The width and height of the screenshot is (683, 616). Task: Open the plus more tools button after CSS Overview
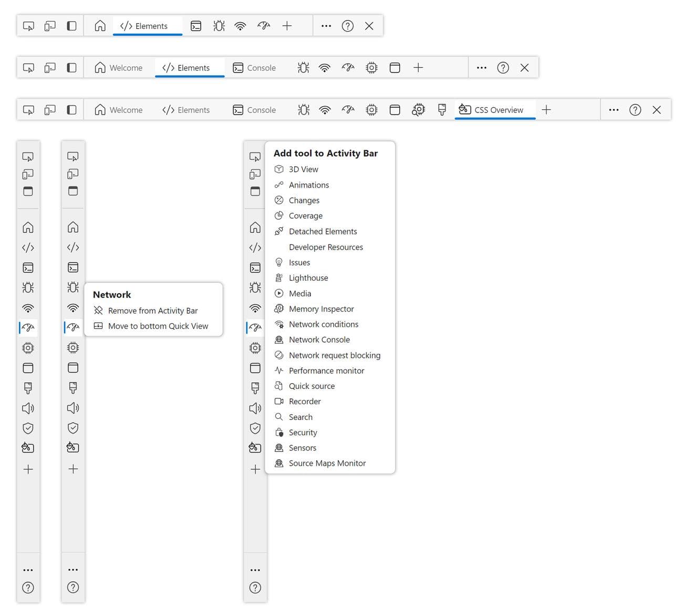tap(546, 110)
